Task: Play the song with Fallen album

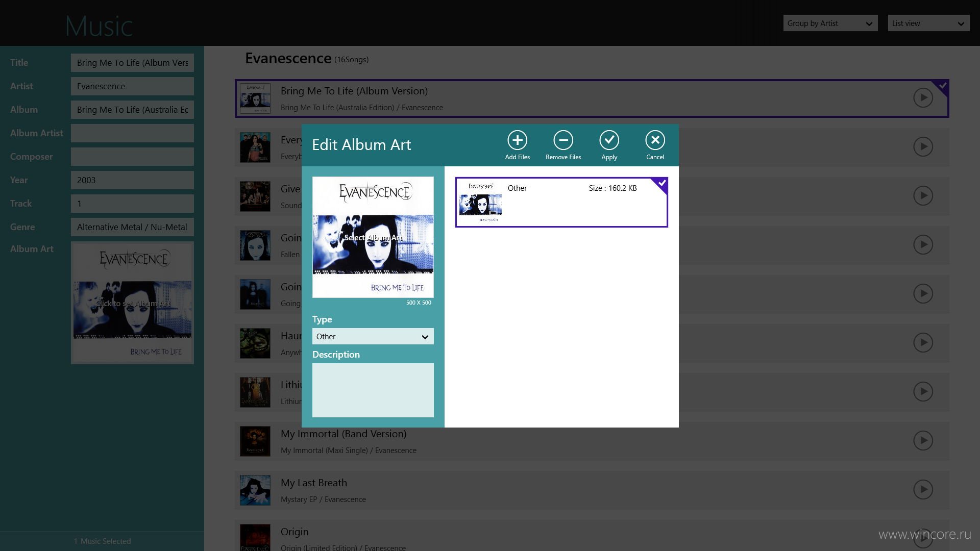Action: click(923, 245)
